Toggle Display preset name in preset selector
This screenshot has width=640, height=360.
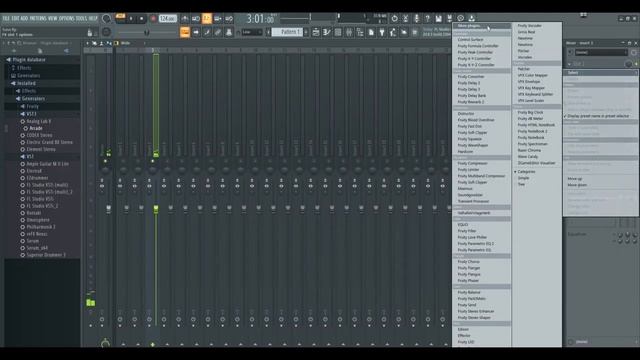point(599,116)
